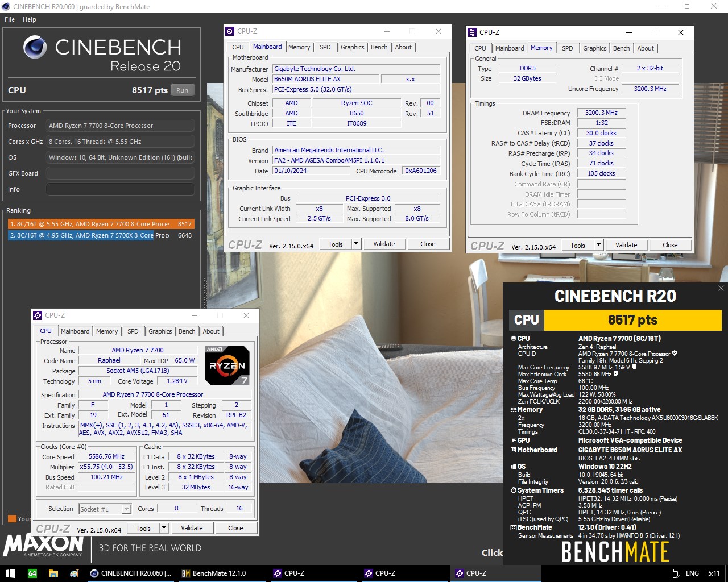The width and height of the screenshot is (728, 582).
Task: Open File Explorer from the taskbar
Action: coord(53,573)
